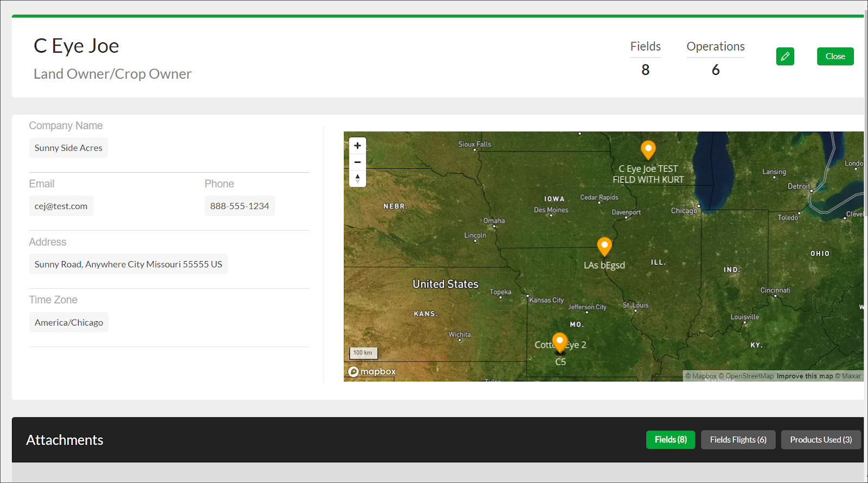Click the C Eye Joe TEST FIELD map pin
This screenshot has width=868, height=483.
click(648, 149)
